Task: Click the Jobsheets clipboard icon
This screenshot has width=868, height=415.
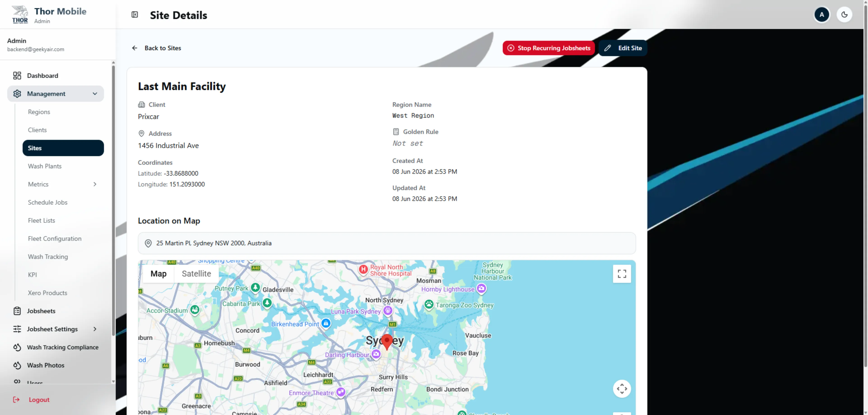Action: pyautogui.click(x=17, y=311)
